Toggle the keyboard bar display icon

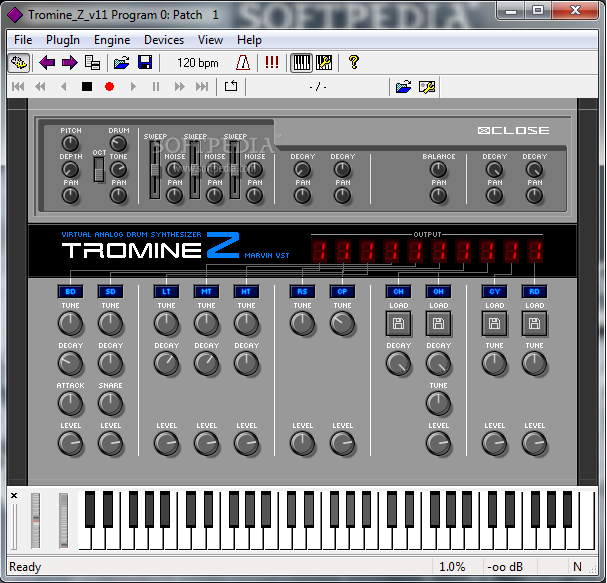(302, 62)
